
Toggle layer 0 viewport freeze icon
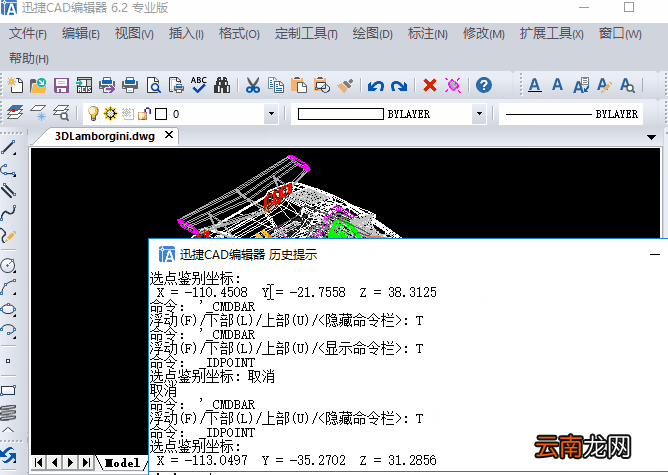point(127,113)
